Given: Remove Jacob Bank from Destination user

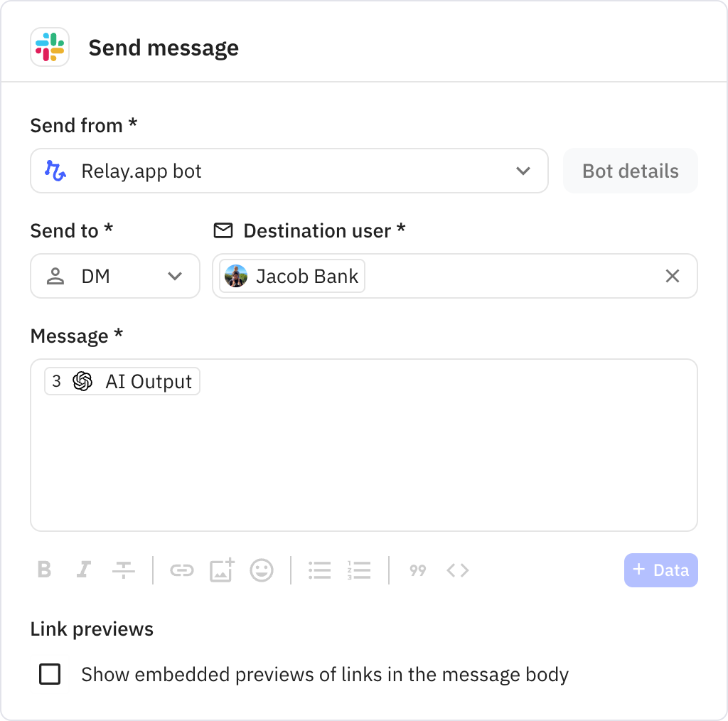Looking at the screenshot, I should click(x=672, y=276).
